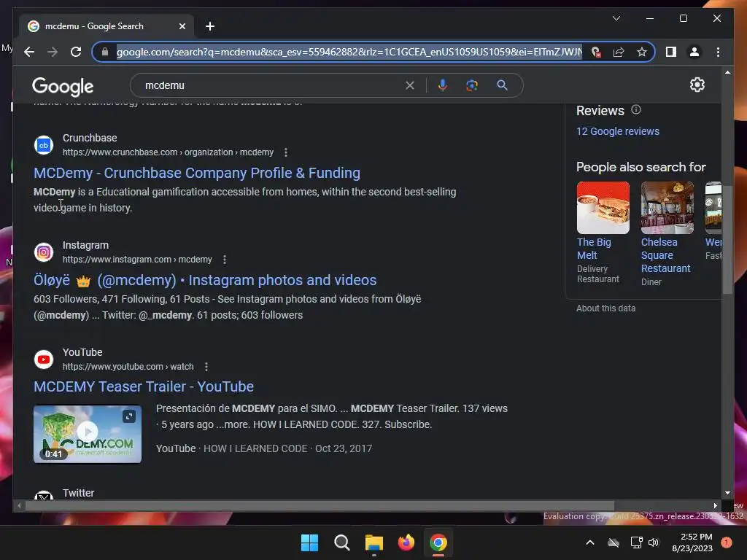Screen dimensions: 747x560
Task: Open volume control in system tray
Action: pos(654,542)
